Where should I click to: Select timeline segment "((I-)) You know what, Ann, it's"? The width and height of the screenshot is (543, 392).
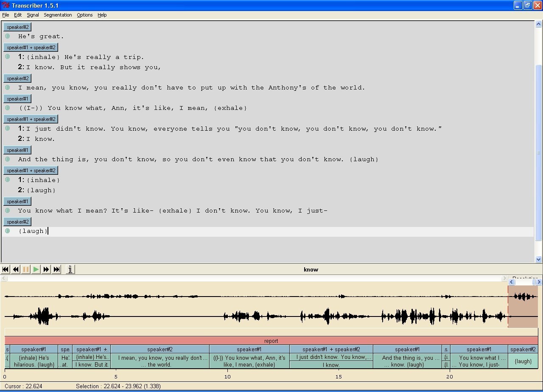249,361
